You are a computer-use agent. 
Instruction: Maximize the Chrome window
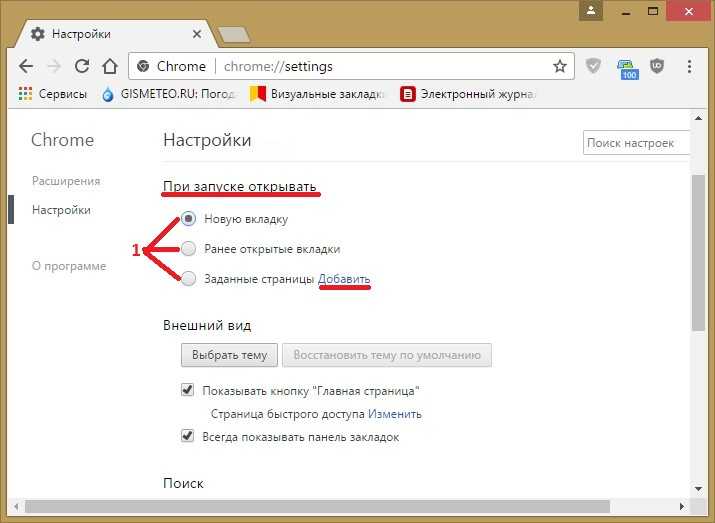[653, 11]
